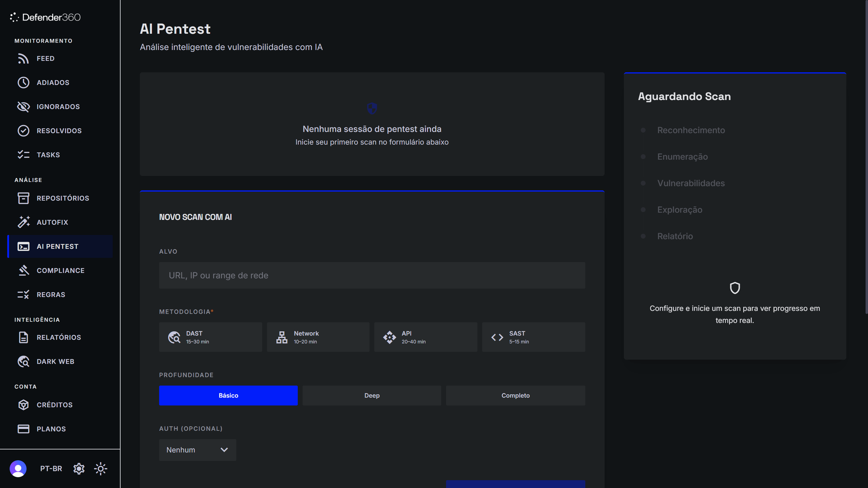The height and width of the screenshot is (488, 868).
Task: Select Network methodology card
Action: coord(318,337)
